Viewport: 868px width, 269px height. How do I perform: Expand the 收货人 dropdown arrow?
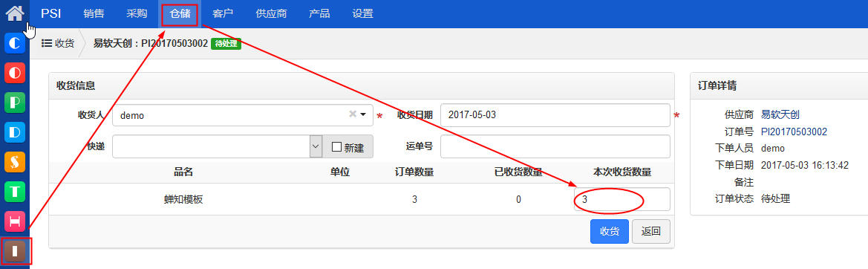363,114
